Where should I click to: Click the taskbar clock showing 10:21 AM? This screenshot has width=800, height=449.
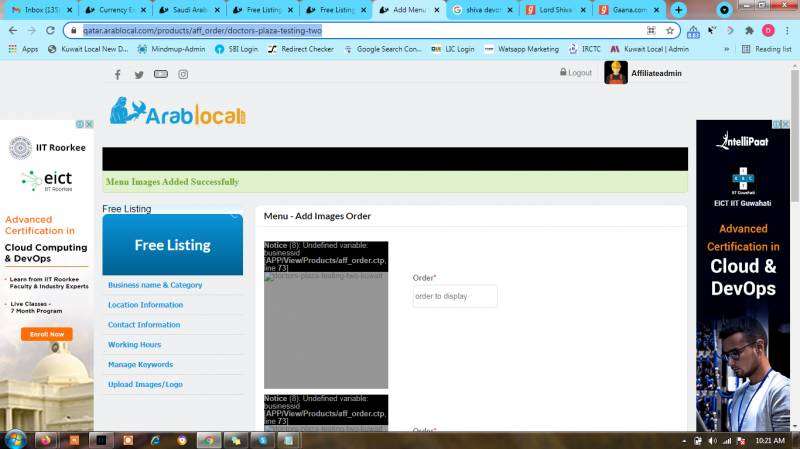click(x=770, y=440)
